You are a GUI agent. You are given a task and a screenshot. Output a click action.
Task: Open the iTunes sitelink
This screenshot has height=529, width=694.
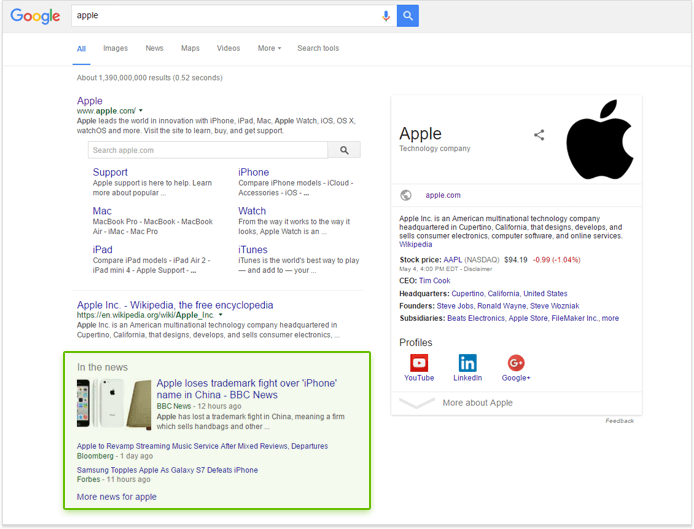tap(253, 250)
